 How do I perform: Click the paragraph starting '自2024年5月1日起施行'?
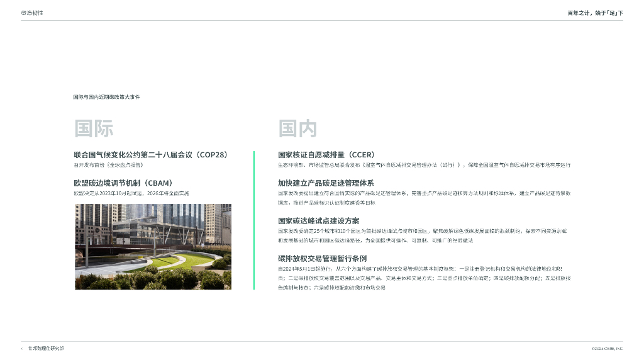pos(425,278)
